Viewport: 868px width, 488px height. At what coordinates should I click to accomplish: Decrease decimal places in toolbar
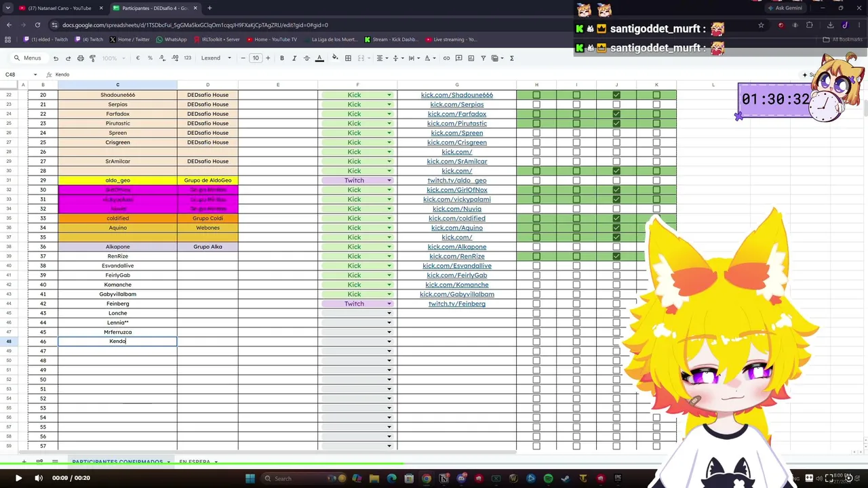[162, 58]
